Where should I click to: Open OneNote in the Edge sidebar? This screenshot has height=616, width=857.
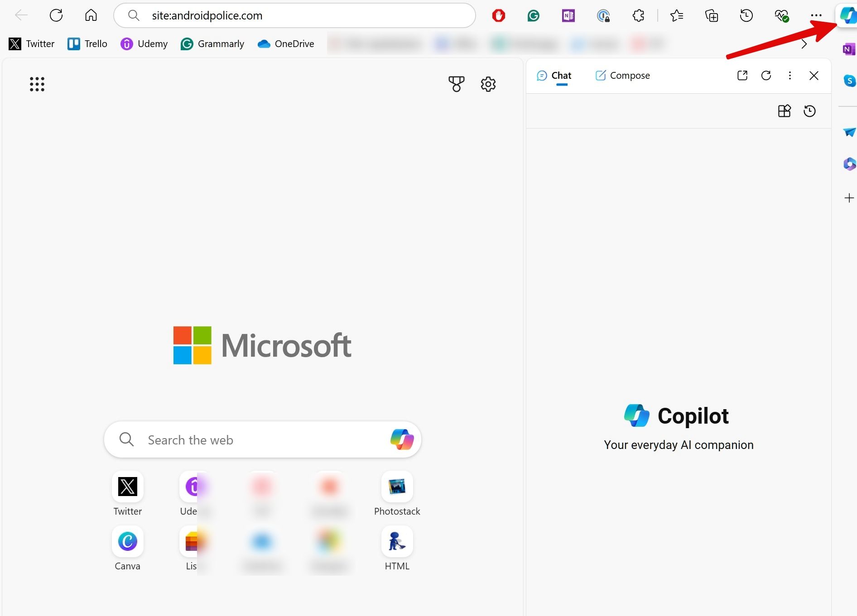coord(849,49)
